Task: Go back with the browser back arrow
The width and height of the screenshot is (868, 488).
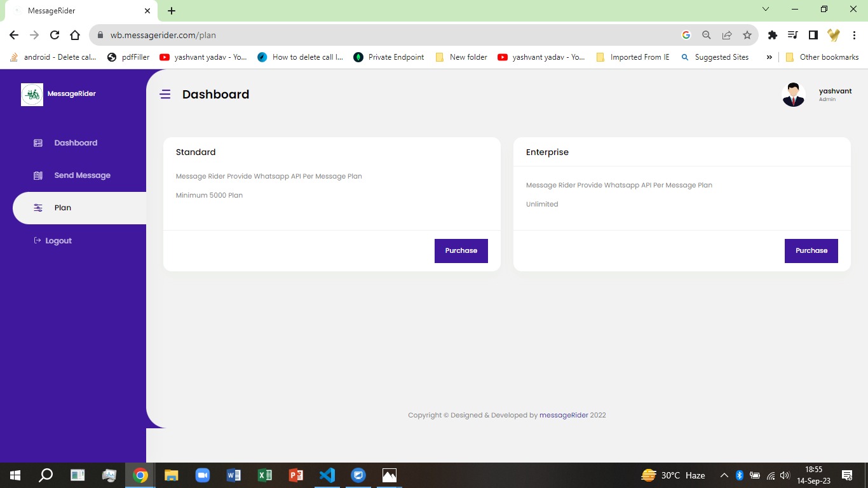Action: tap(14, 35)
